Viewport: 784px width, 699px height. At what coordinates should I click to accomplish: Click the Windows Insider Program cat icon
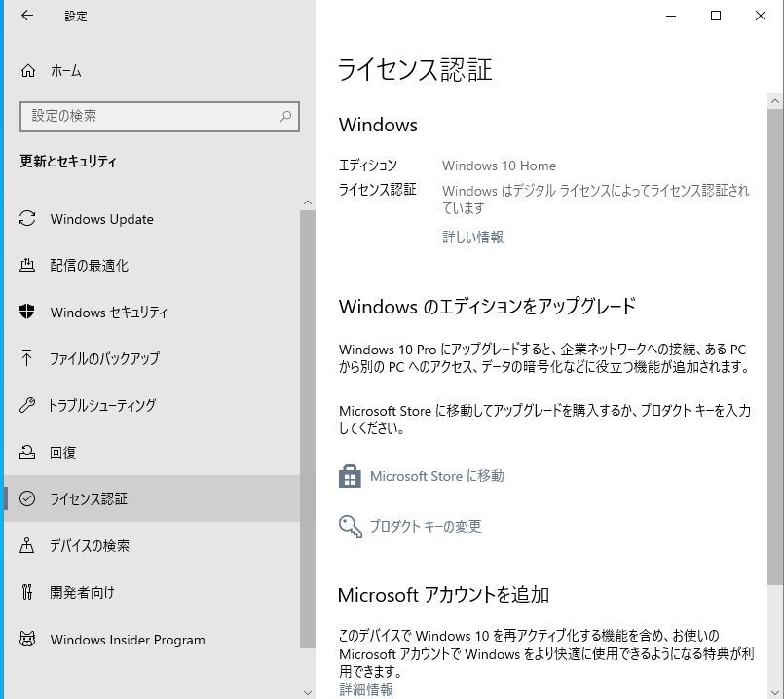27,639
